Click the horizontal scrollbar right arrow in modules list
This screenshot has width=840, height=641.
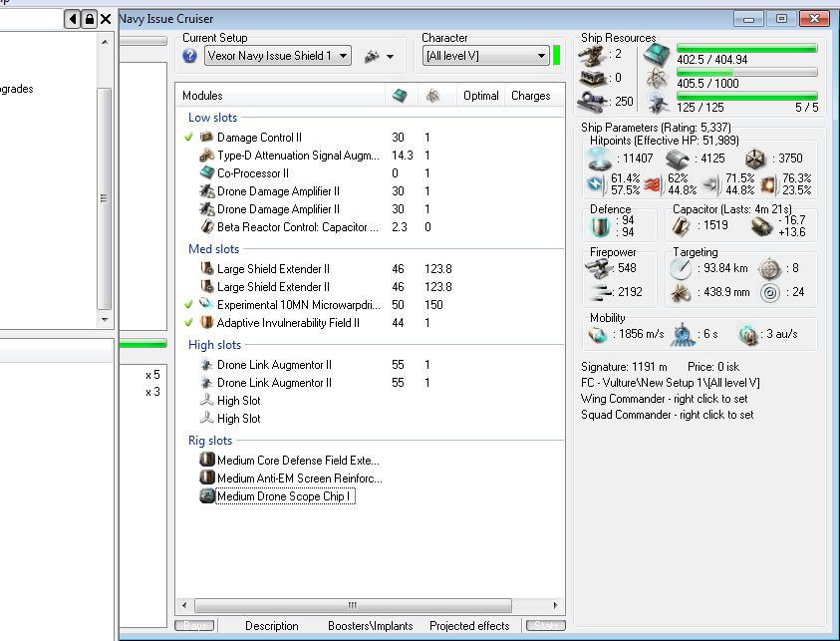click(x=556, y=606)
